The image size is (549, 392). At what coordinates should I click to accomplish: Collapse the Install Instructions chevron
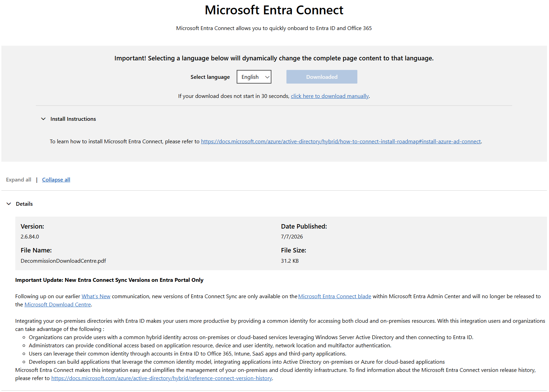click(x=43, y=119)
